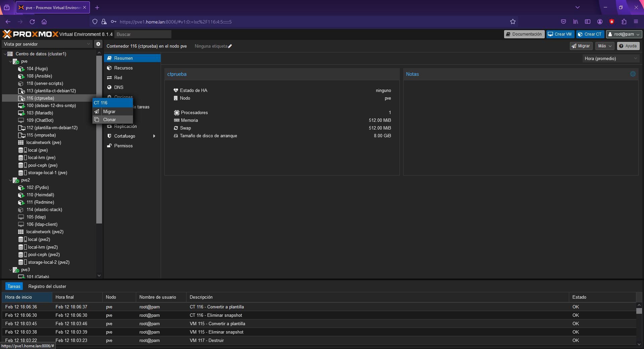Open the Firefox hamburger menu
Image resolution: width=644 pixels, height=349 pixels.
(x=636, y=22)
